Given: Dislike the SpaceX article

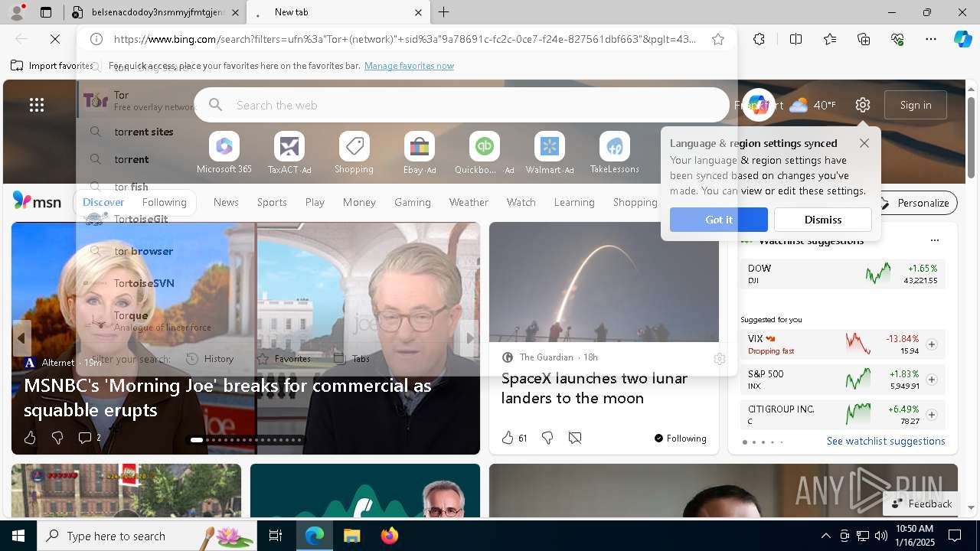Looking at the screenshot, I should [547, 438].
